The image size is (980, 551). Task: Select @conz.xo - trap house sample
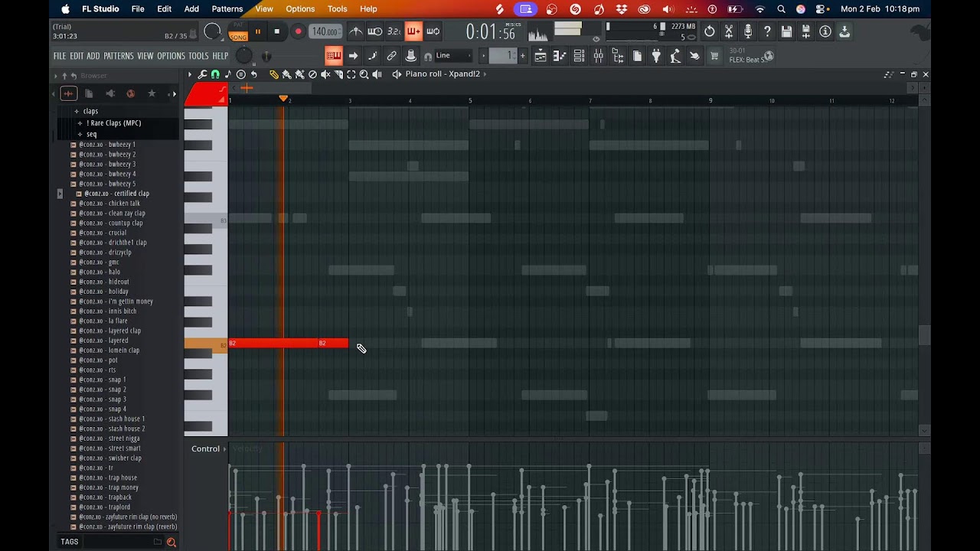click(108, 478)
